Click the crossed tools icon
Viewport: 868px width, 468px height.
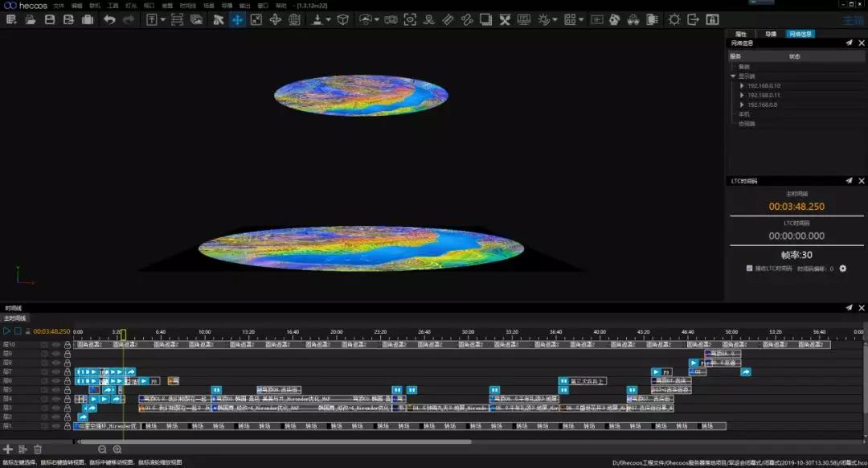click(505, 20)
